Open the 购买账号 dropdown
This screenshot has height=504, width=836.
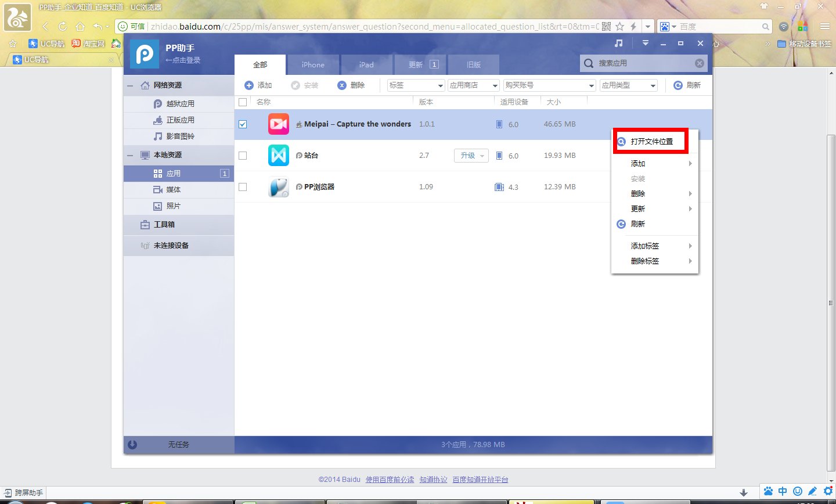pyautogui.click(x=549, y=85)
